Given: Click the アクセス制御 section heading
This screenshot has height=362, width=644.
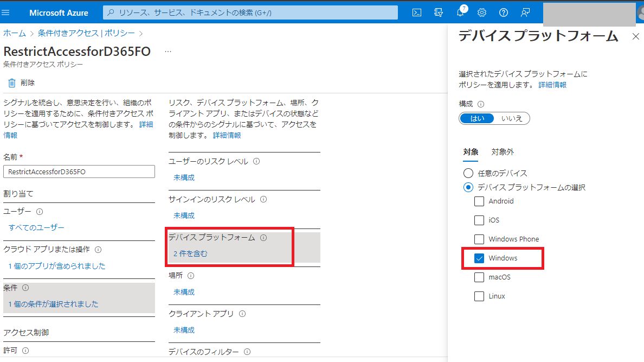Looking at the screenshot, I should tap(26, 332).
